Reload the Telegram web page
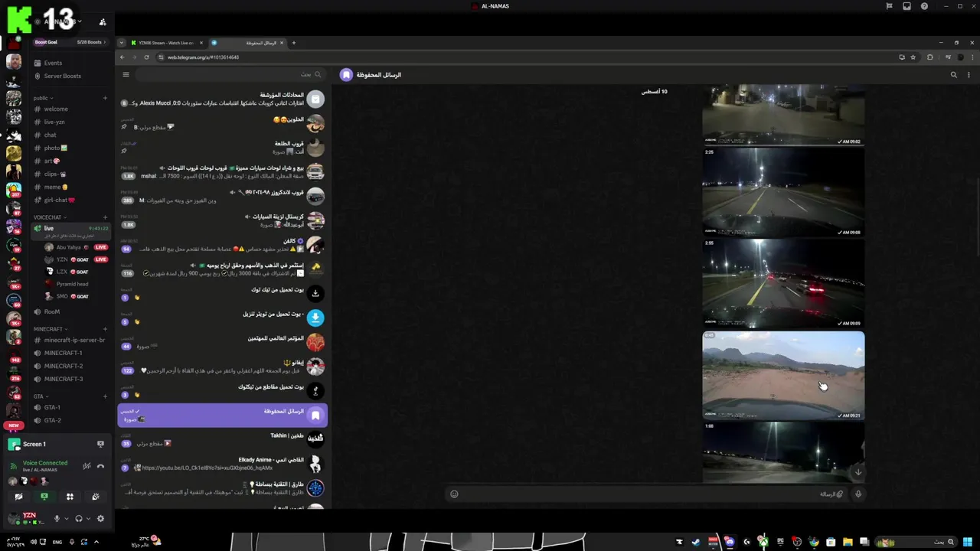The image size is (980, 551). [146, 57]
